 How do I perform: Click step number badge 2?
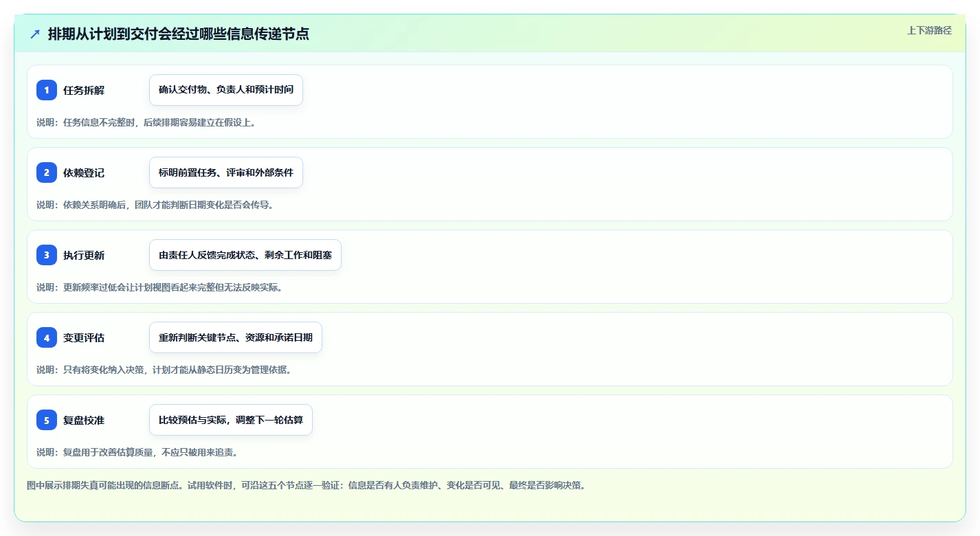[47, 172]
